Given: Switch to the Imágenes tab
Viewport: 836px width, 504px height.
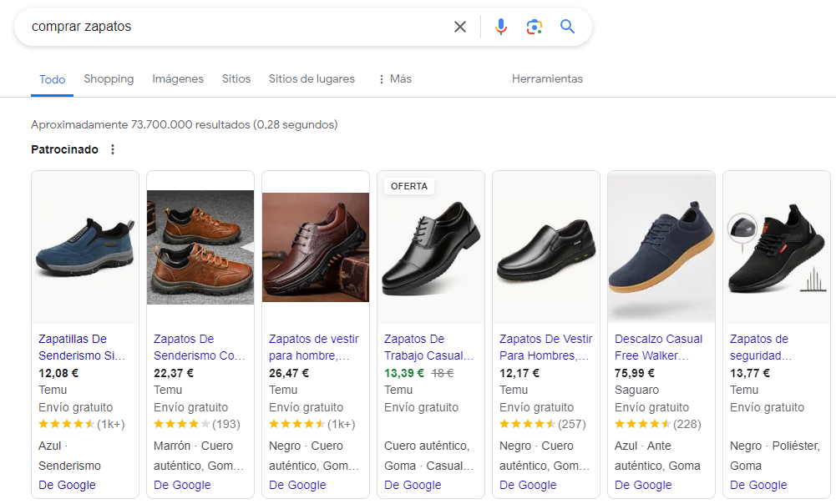Looking at the screenshot, I should click(178, 79).
